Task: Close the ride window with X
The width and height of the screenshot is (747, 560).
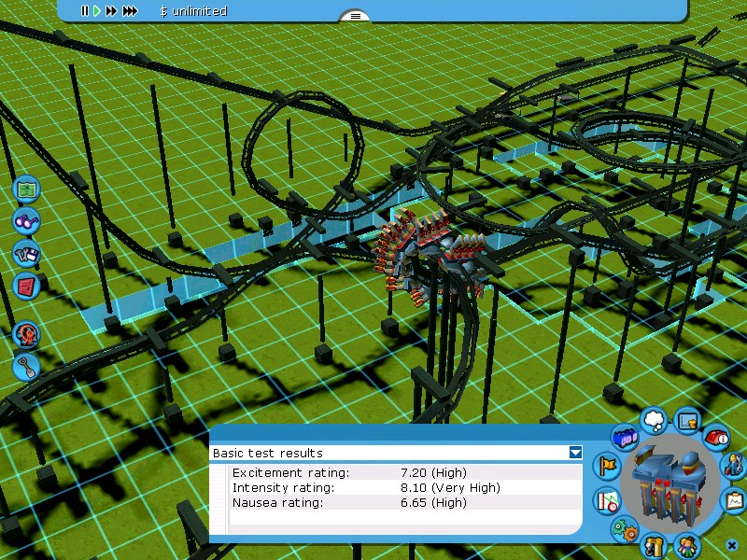Action: tap(732, 545)
